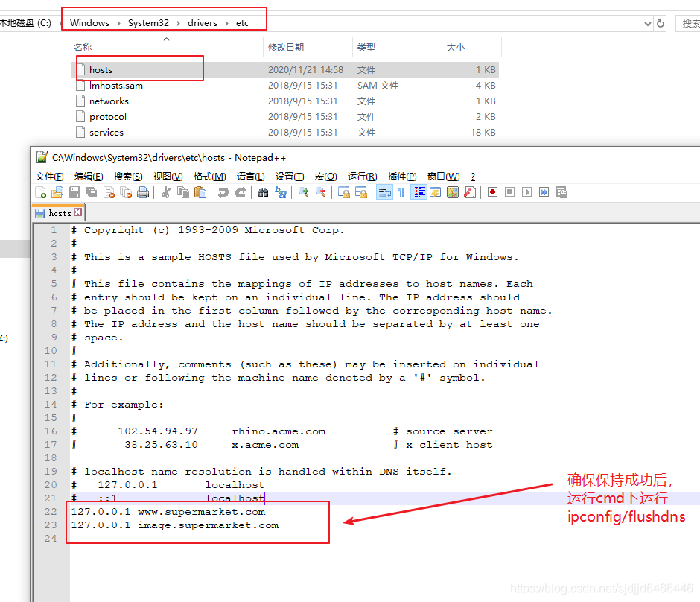The image size is (700, 602).
Task: Click the Copy icon in toolbar
Action: tap(183, 192)
